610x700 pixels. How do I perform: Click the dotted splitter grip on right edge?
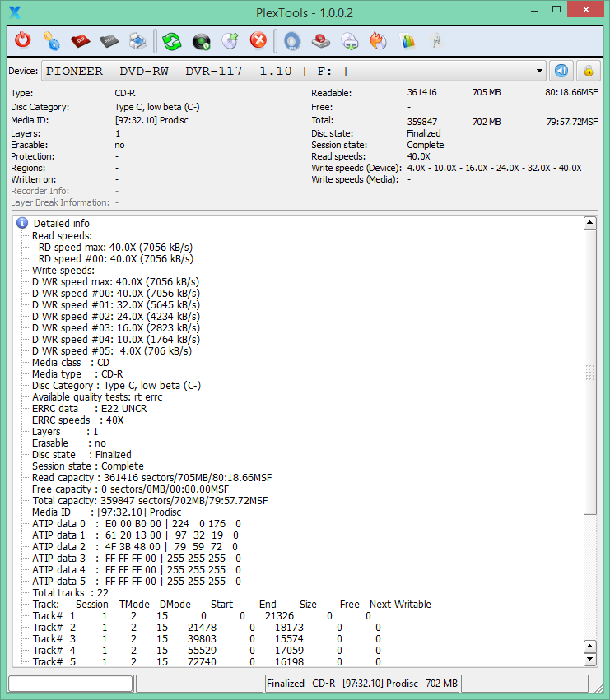click(x=590, y=373)
